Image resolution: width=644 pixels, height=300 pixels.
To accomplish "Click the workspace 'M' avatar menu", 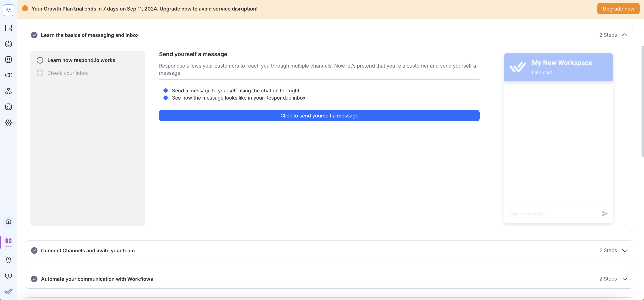I will [x=8, y=10].
